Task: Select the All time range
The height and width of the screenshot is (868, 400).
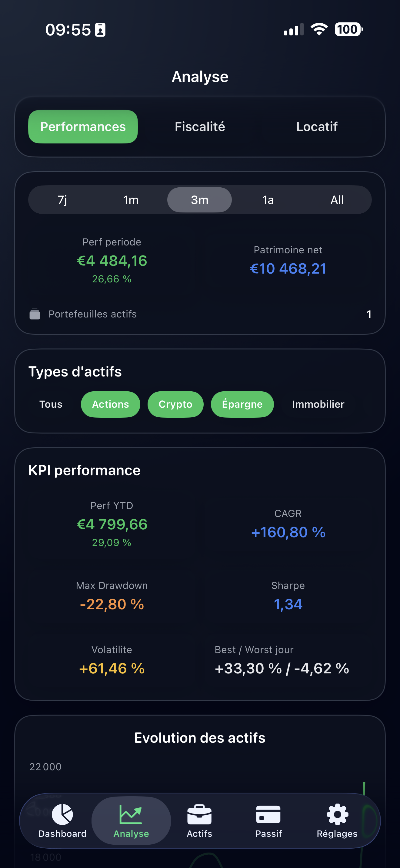Action: 337,199
